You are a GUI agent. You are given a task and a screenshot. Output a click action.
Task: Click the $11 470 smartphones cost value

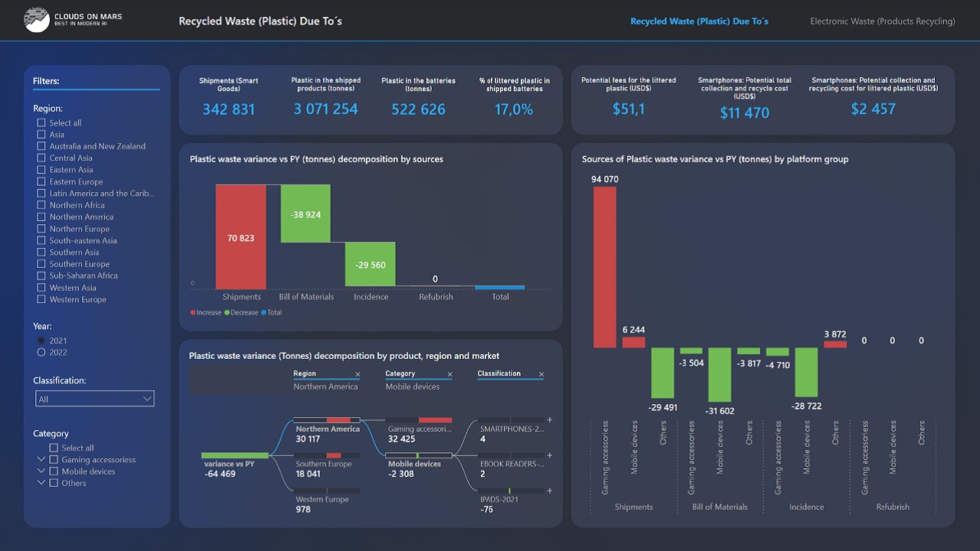point(744,112)
